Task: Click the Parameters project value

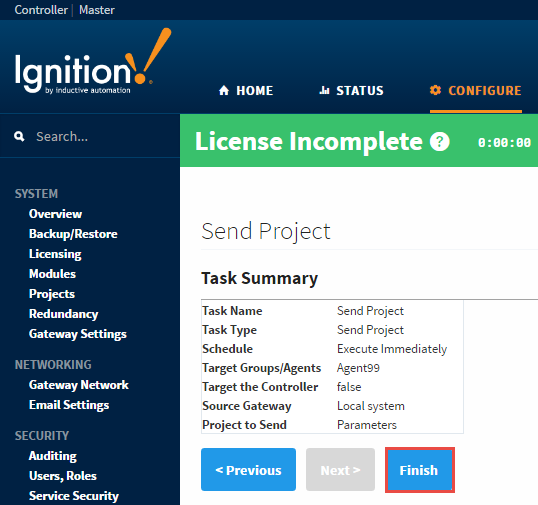Action: (x=367, y=425)
